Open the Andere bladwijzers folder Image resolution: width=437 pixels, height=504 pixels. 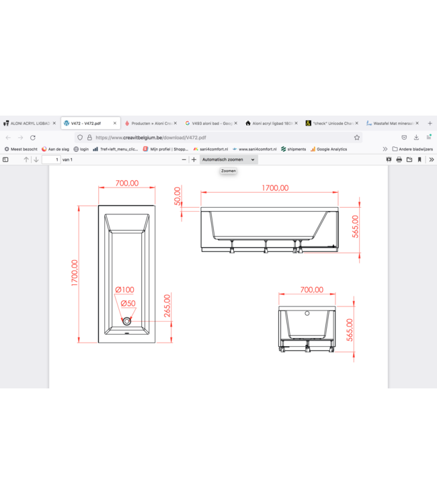(x=412, y=149)
